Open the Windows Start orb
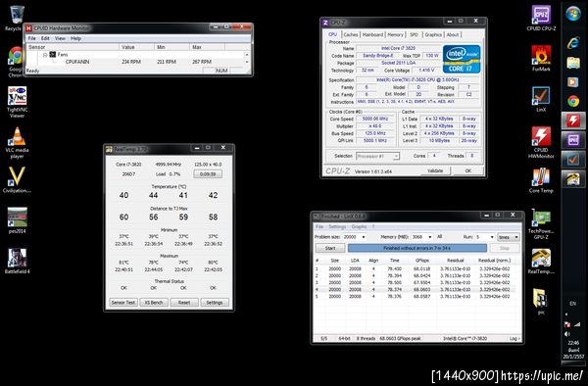 click(573, 14)
